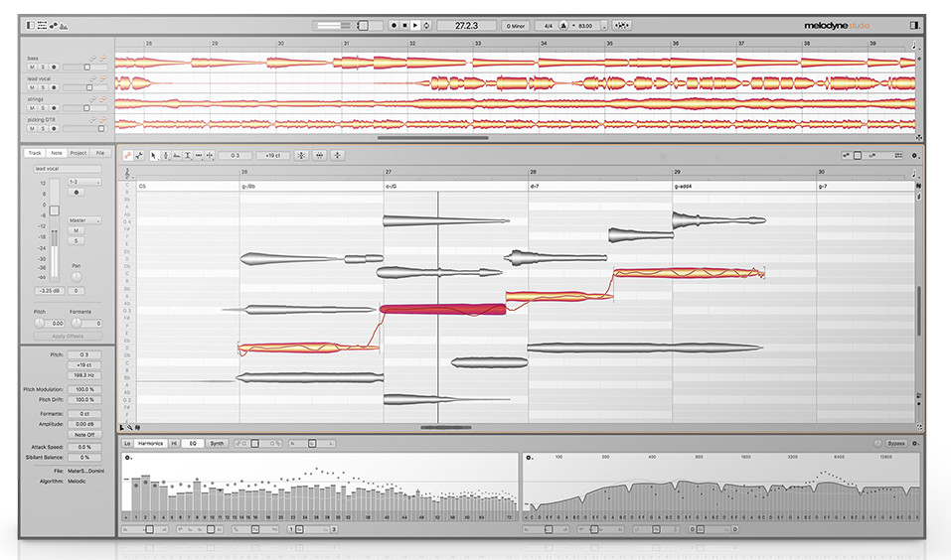Viewport: 951px width, 560px height.
Task: Open note editor settings gear menu
Action: point(914,156)
